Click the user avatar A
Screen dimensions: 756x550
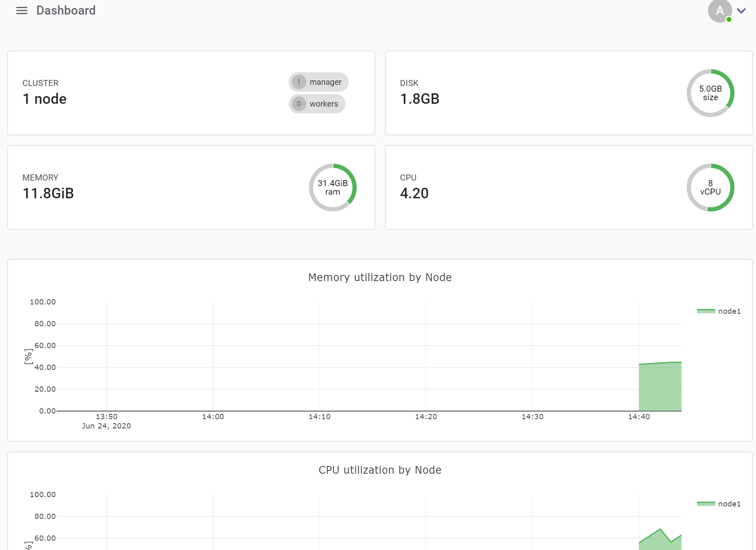click(720, 10)
